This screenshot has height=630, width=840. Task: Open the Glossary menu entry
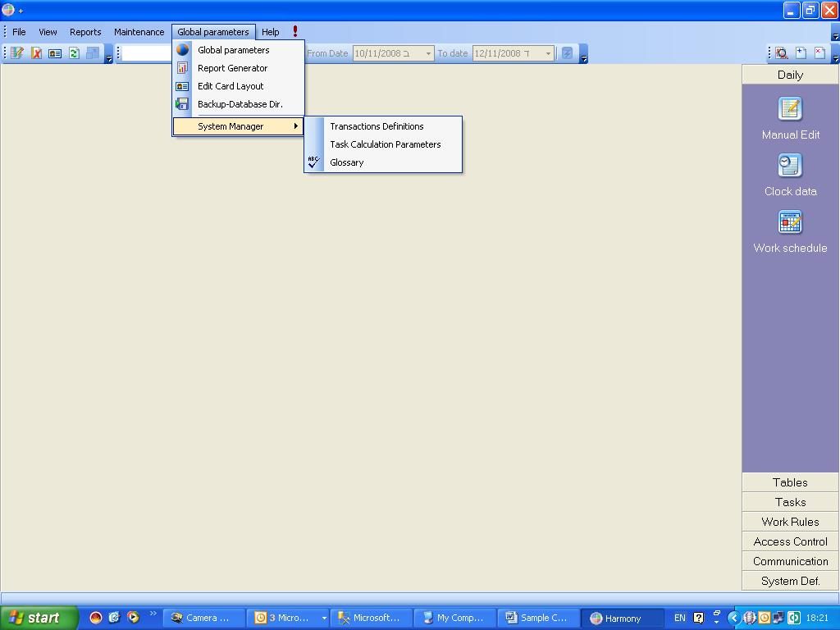(346, 162)
